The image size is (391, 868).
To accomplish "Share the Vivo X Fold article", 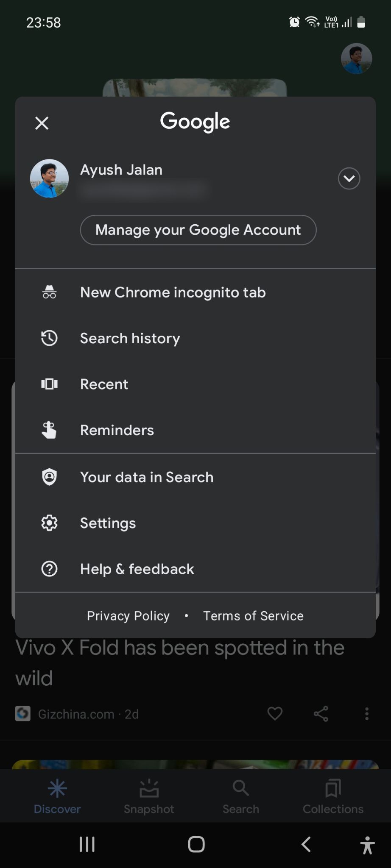I will click(321, 714).
